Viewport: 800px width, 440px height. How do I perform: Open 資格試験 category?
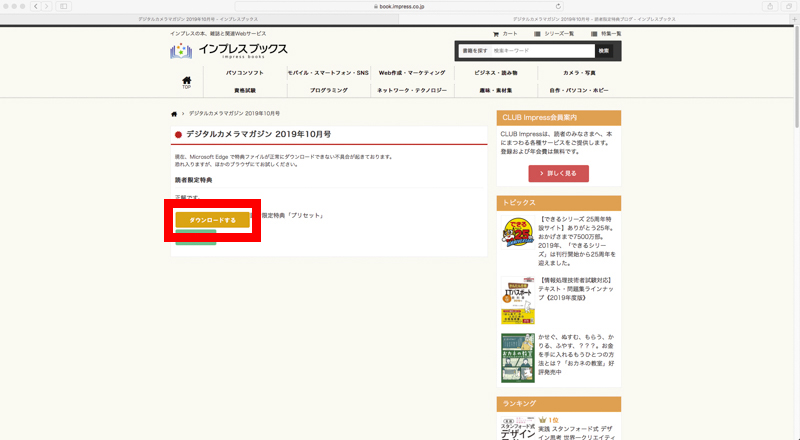point(245,90)
